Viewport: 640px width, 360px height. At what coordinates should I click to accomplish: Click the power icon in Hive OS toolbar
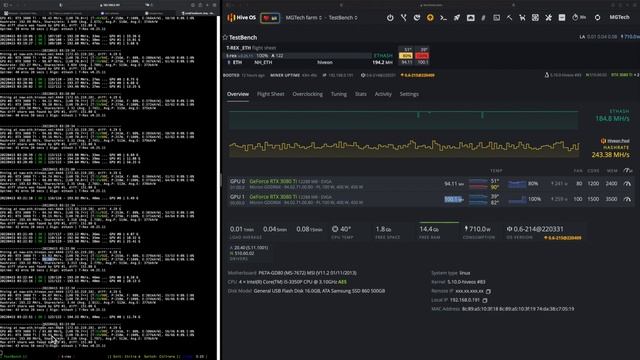[390, 18]
